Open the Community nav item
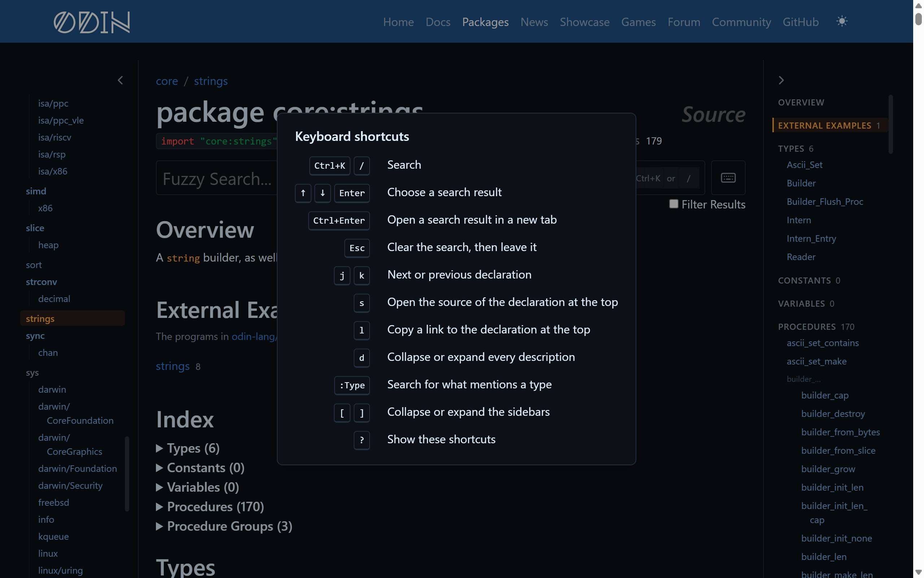This screenshot has width=924, height=578. coord(741,22)
